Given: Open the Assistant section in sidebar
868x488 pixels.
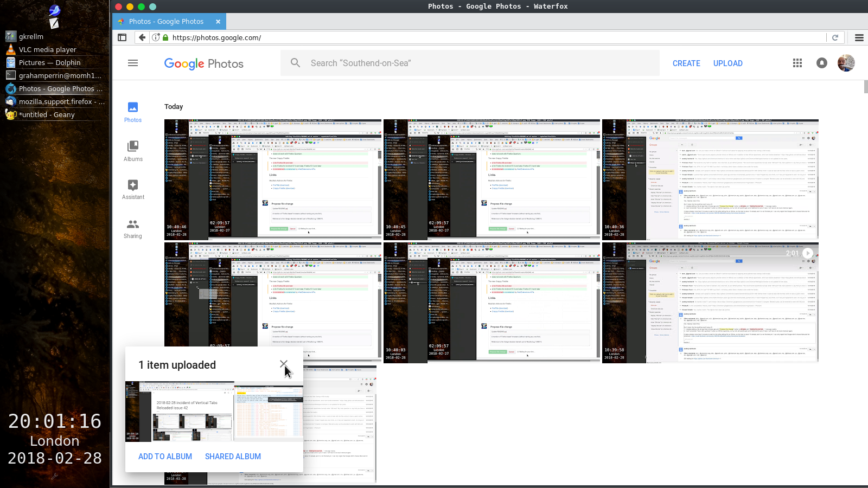Looking at the screenshot, I should 133,190.
